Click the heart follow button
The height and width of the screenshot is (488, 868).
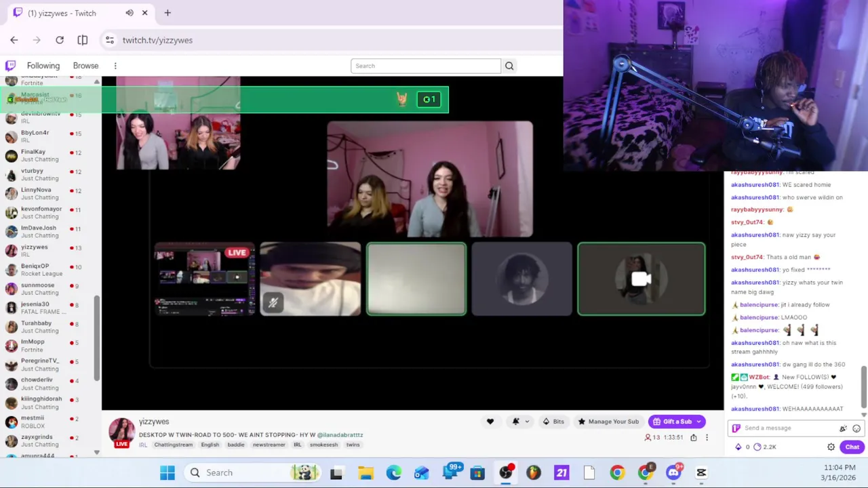click(x=490, y=422)
